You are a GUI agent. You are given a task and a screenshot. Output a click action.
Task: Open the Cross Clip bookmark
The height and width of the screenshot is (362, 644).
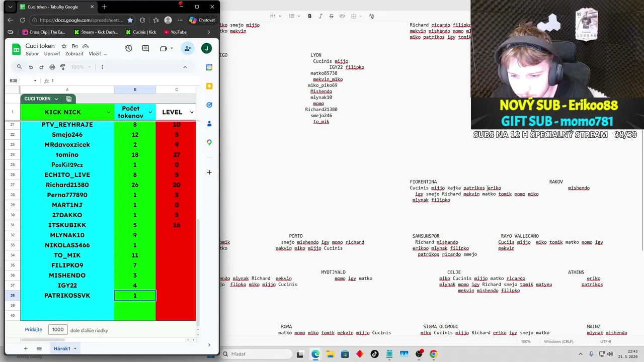44,32
